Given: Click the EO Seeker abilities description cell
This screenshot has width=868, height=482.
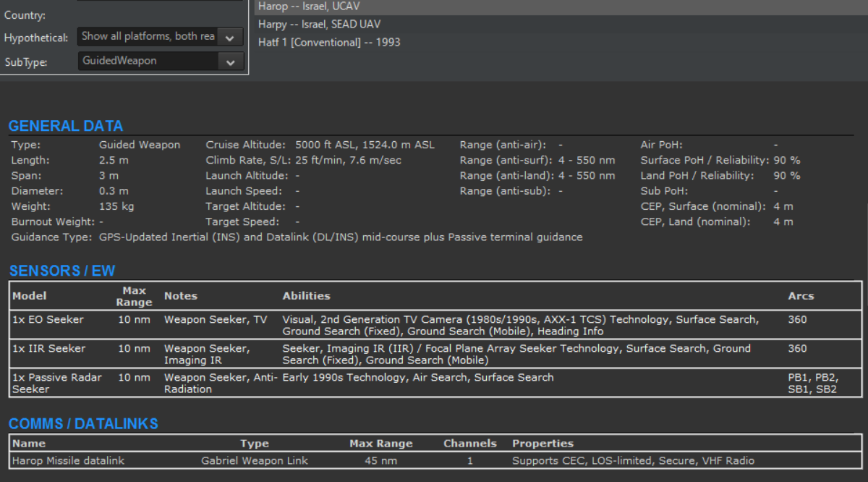Looking at the screenshot, I should [521, 325].
